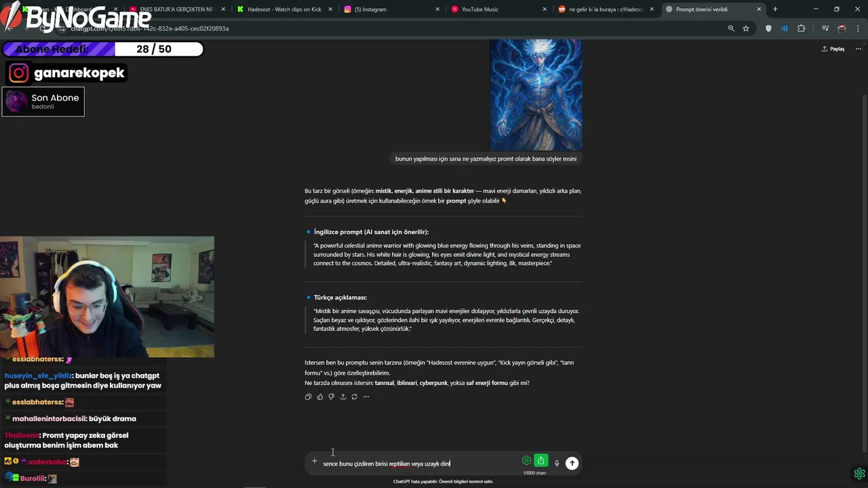Copy the ChatGPT response with copy icon
The width and height of the screenshot is (868, 488).
308,396
